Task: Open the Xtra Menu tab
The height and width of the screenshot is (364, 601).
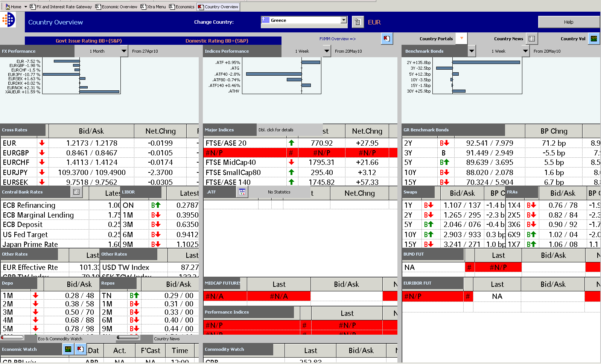Action: (153, 7)
